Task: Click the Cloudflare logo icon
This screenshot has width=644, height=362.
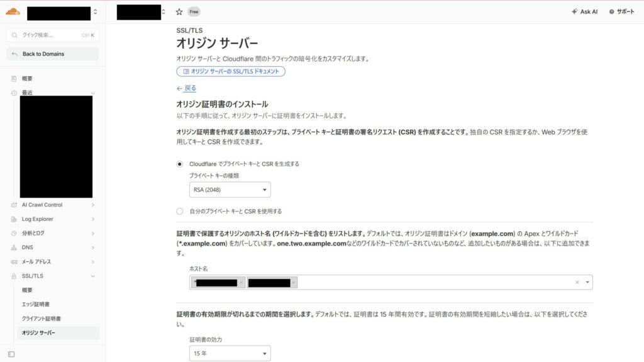Action: [x=13, y=11]
